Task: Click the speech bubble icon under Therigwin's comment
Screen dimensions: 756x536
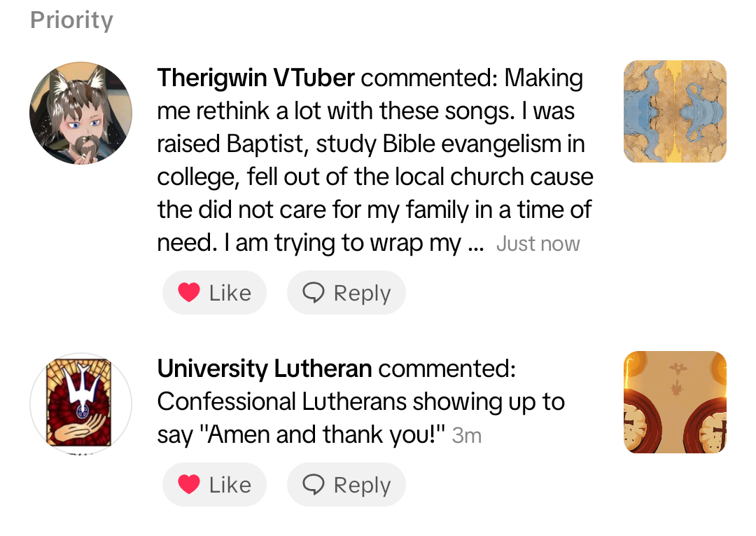Action: (x=313, y=293)
